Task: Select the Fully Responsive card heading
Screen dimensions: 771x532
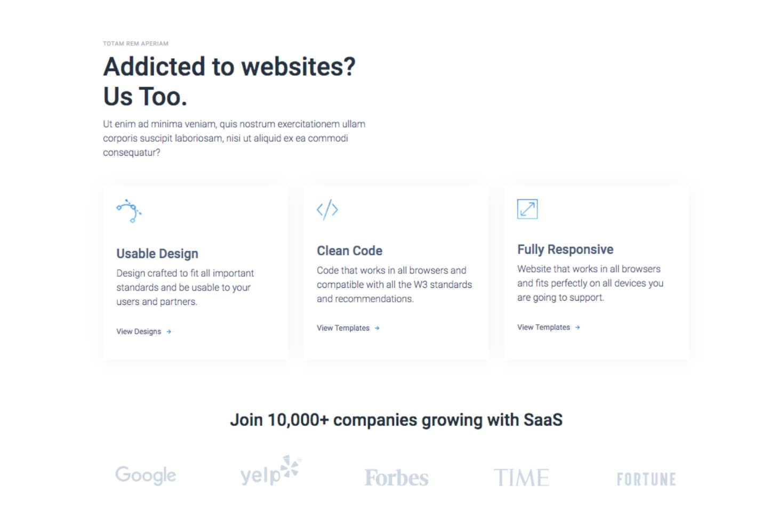Action: coord(565,249)
